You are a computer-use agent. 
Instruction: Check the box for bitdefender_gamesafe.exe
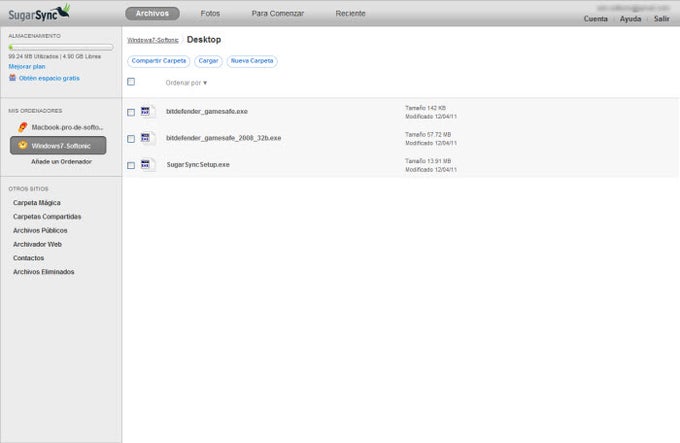tap(131, 112)
